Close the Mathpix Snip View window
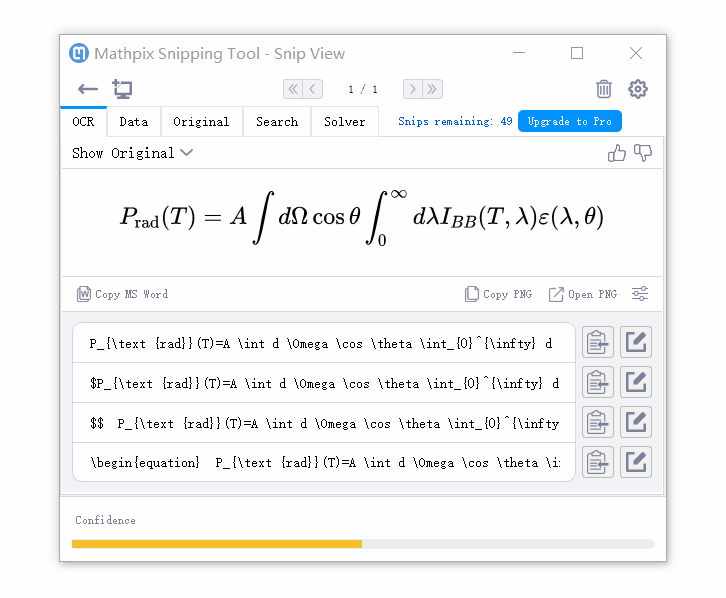Viewport: 726px width, 598px height. point(636,53)
